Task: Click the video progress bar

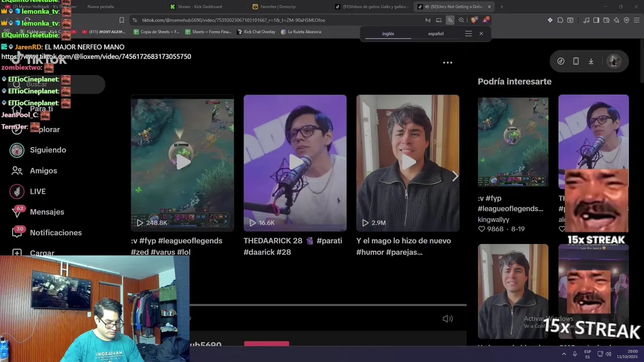Action: coord(328,305)
